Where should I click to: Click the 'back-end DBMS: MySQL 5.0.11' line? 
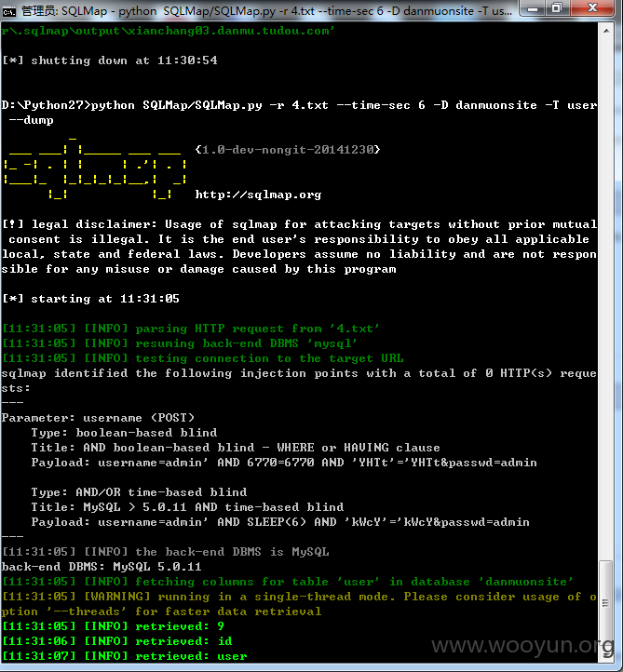pos(102,567)
